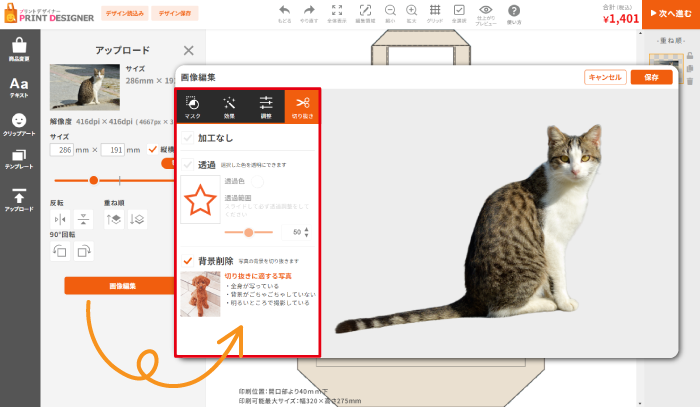Select the Text (Aa) tool in sidebar

coord(19,88)
